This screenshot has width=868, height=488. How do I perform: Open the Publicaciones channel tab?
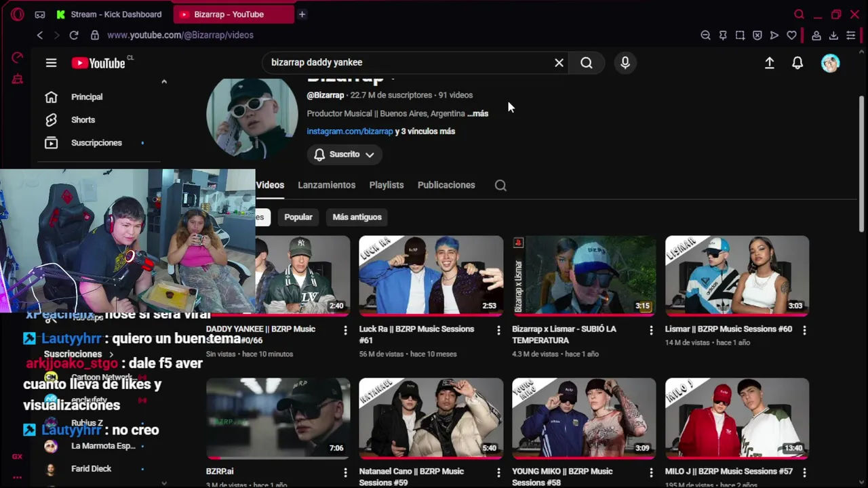click(446, 185)
